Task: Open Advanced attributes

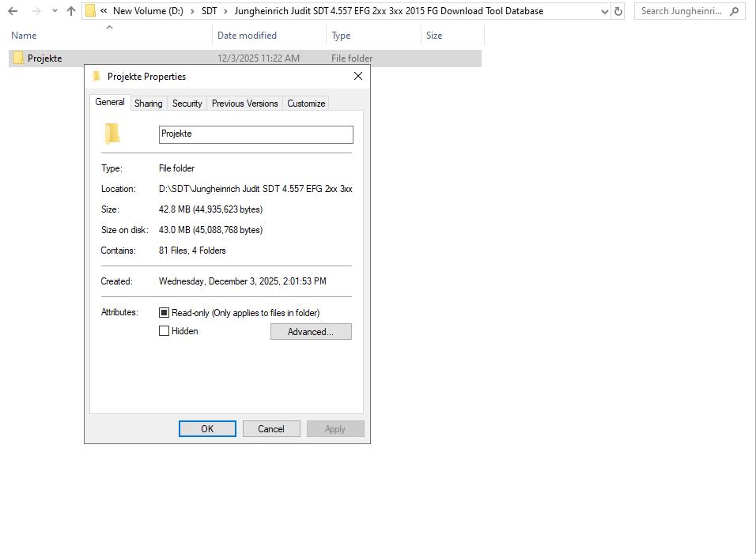Action: (x=311, y=331)
